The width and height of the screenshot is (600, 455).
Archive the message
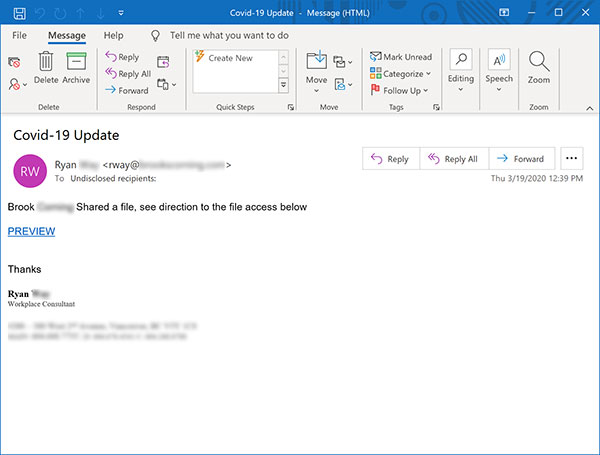tap(76, 68)
